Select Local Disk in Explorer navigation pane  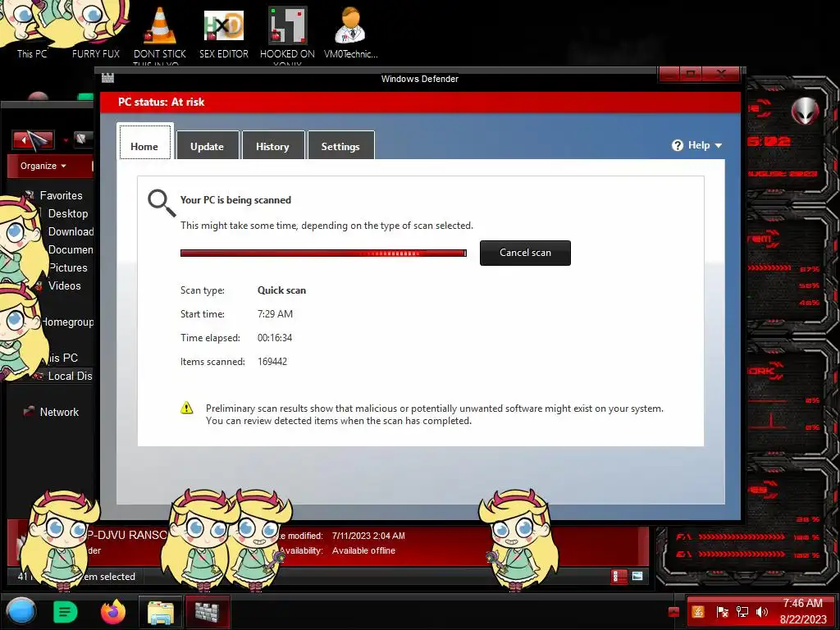click(x=70, y=376)
